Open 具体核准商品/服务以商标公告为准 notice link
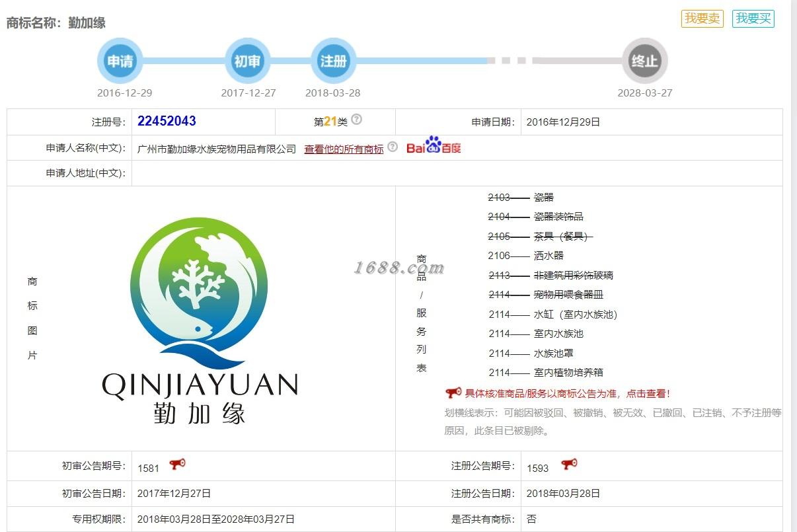797x532 pixels. coord(568,394)
